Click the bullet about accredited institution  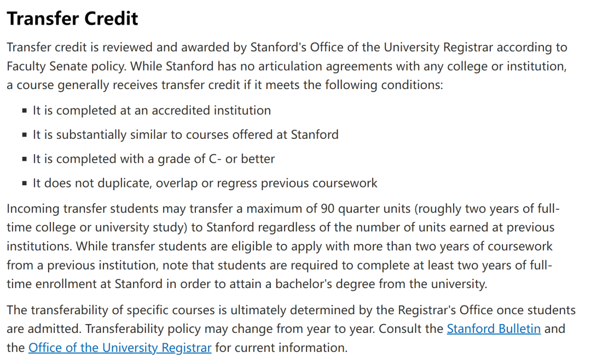pyautogui.click(x=152, y=110)
